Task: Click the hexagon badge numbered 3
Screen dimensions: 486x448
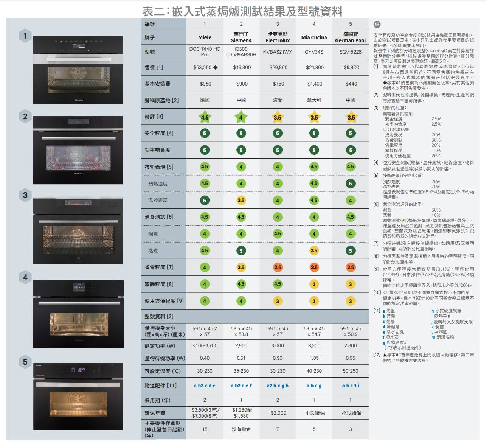Action: point(25,195)
